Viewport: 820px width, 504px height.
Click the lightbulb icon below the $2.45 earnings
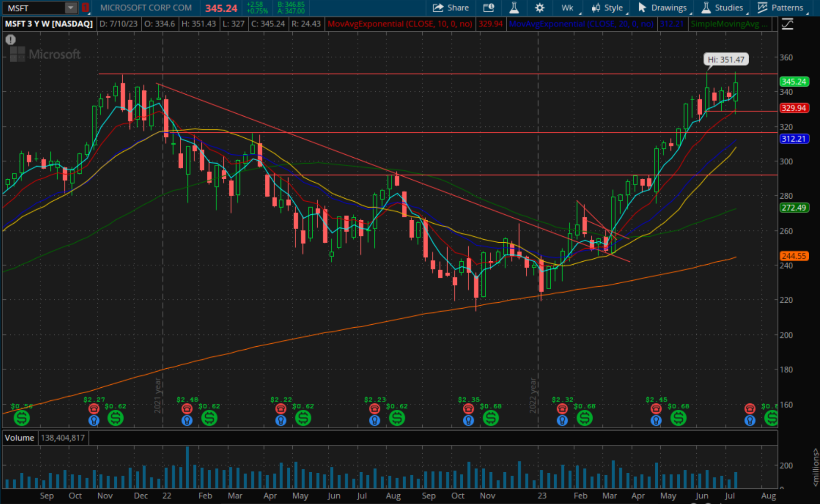(656, 420)
